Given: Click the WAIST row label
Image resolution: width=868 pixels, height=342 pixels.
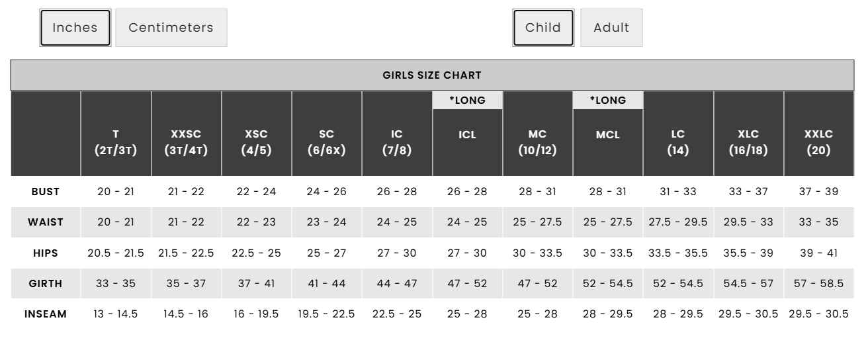Looking at the screenshot, I should (x=46, y=222).
